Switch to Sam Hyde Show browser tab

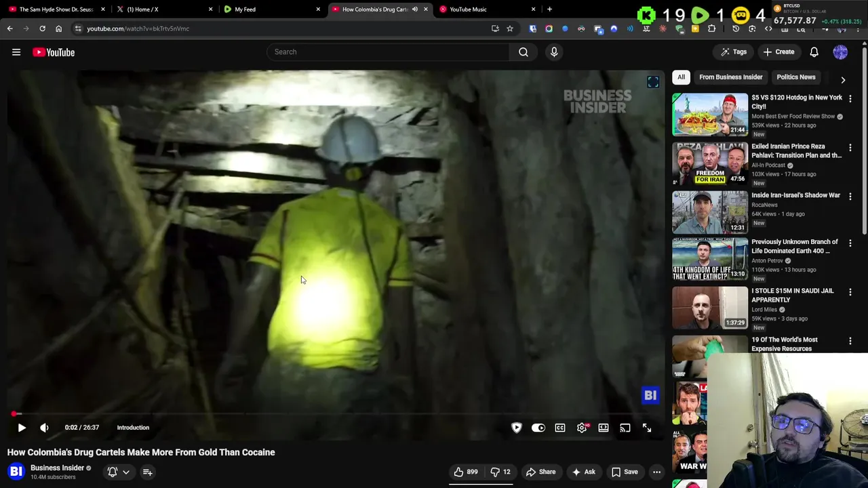[56, 9]
